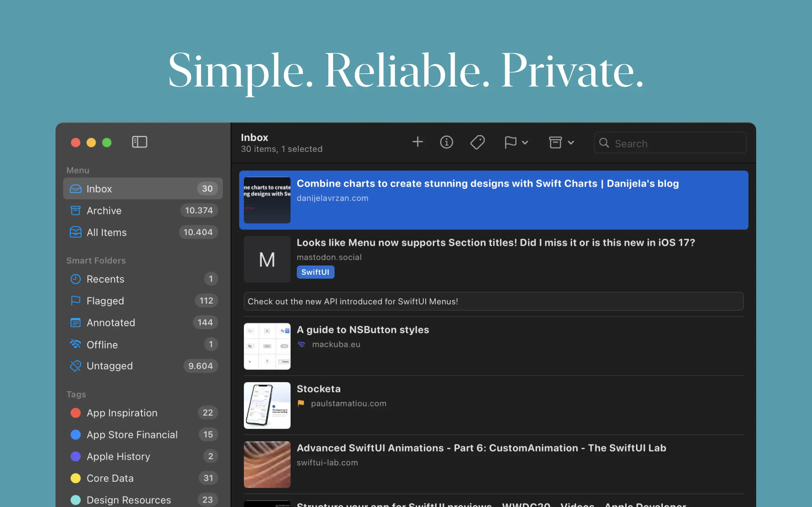Click the red App Inspiration tag dot

point(75,413)
